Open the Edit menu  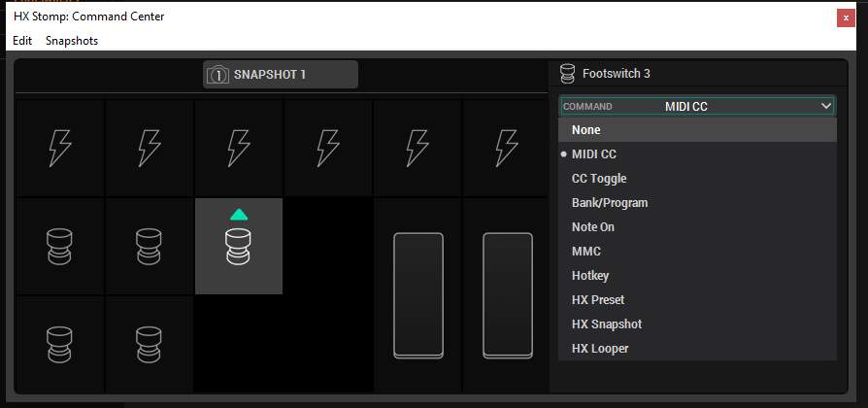(22, 41)
